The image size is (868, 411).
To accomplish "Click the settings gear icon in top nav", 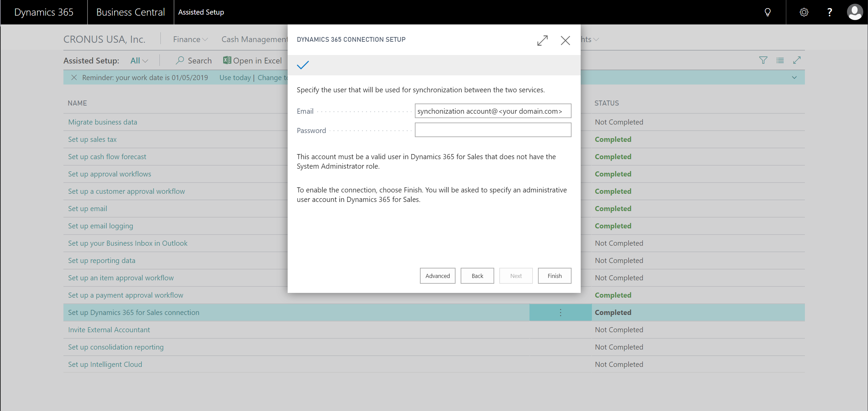I will 803,12.
